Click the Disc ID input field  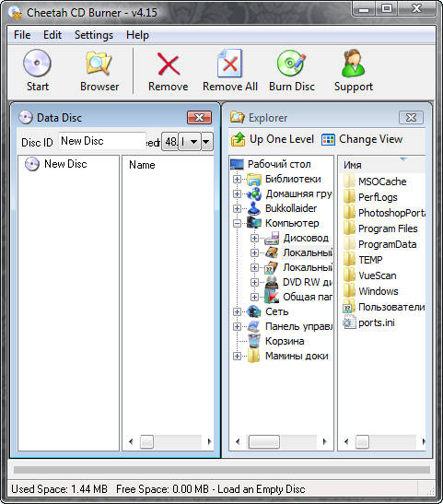pyautogui.click(x=102, y=141)
